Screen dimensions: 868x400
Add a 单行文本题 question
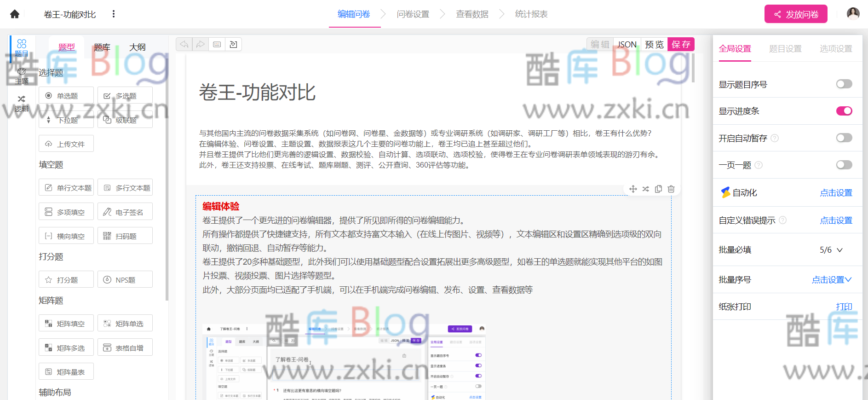[66, 188]
